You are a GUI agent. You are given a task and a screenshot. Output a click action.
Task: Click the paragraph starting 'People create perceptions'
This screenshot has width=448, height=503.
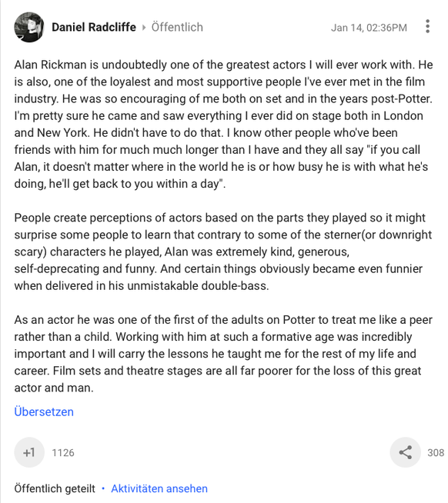pyautogui.click(x=223, y=251)
